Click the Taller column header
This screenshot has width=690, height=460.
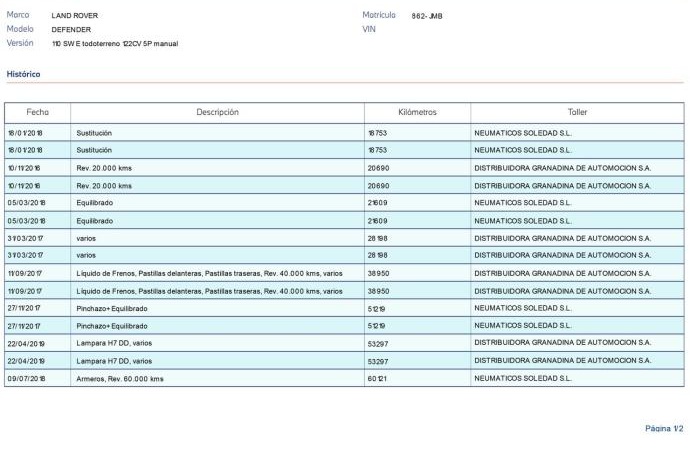577,112
